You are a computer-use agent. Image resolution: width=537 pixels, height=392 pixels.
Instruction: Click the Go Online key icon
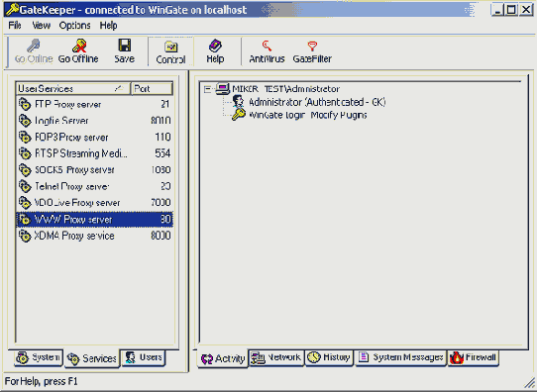coord(34,46)
